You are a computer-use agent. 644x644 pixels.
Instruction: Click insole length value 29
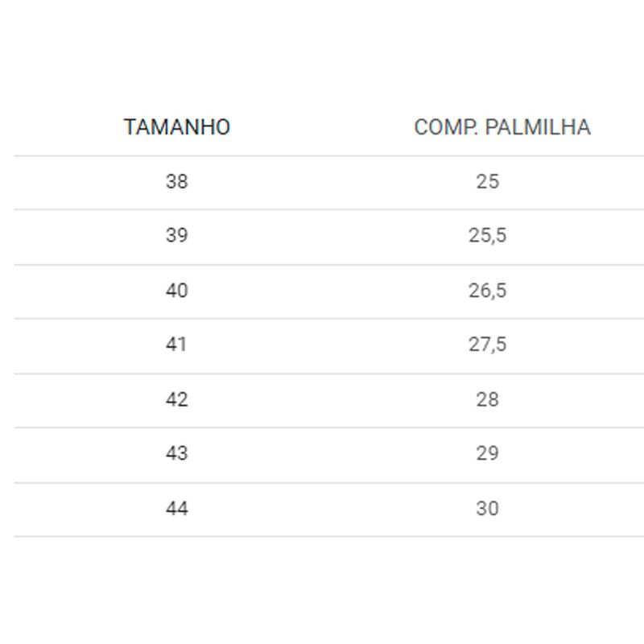coord(488,453)
